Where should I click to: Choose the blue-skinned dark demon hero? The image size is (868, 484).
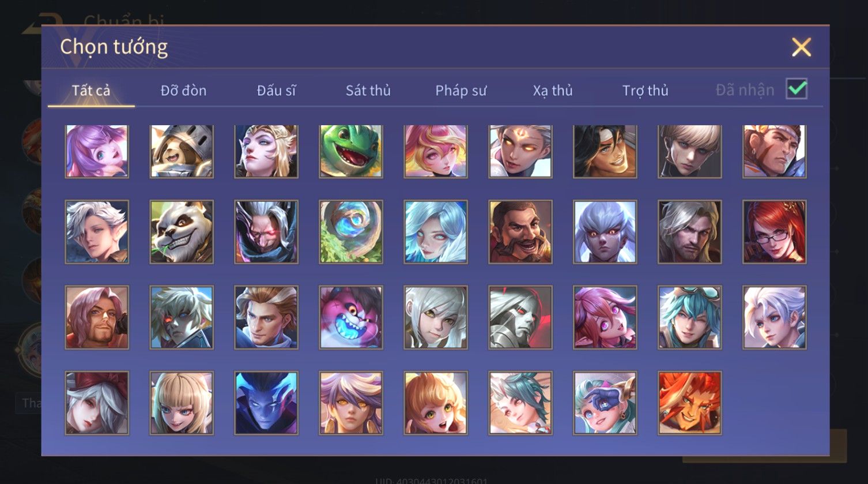tap(266, 403)
